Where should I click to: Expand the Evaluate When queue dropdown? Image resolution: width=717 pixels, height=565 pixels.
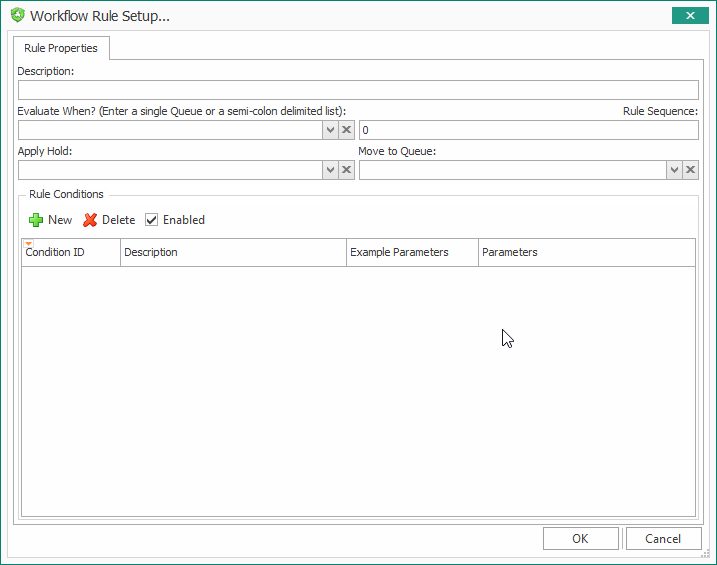click(330, 130)
